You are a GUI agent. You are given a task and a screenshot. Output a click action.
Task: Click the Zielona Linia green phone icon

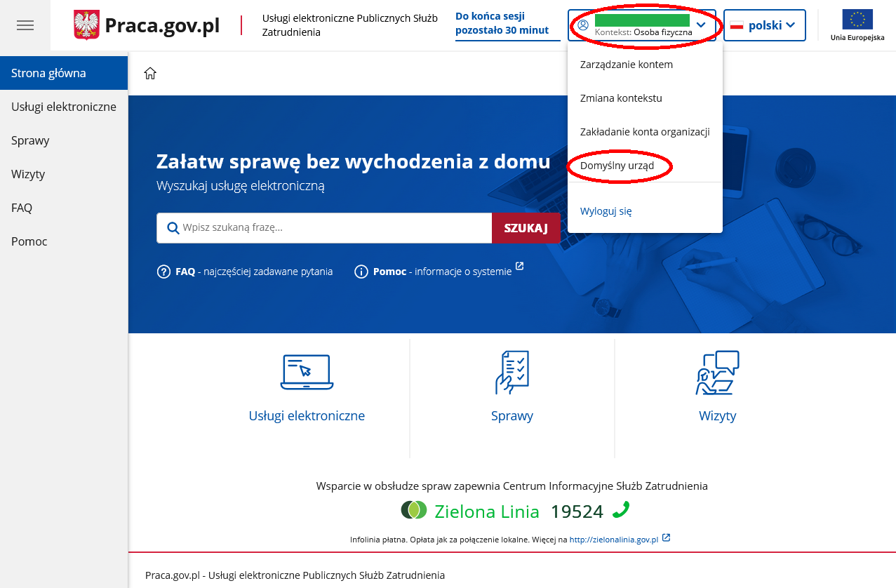pyautogui.click(x=621, y=510)
